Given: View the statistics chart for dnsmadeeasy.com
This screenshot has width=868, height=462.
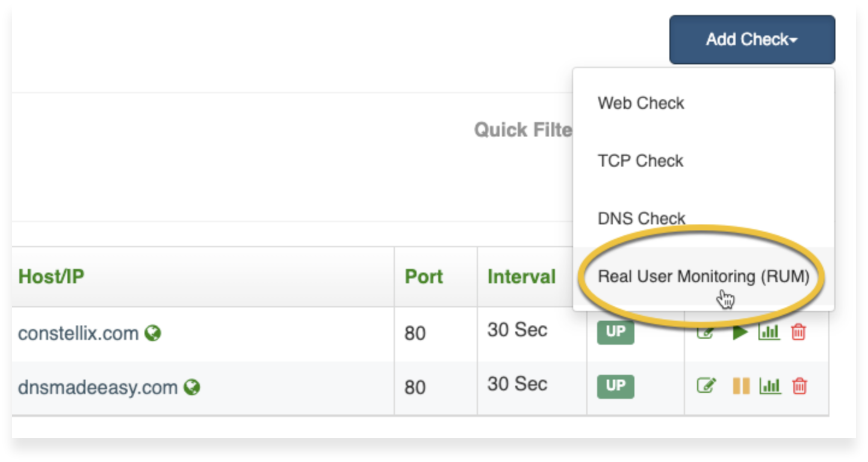Looking at the screenshot, I should [770, 386].
